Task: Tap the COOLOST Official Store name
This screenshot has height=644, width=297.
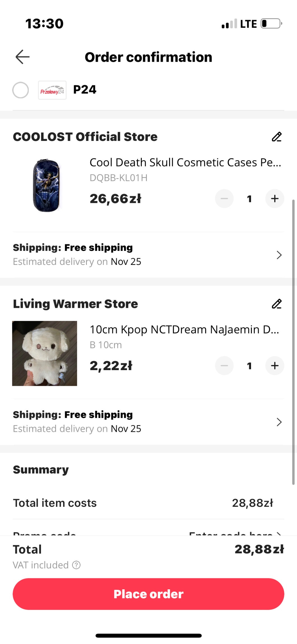Action: (x=85, y=137)
